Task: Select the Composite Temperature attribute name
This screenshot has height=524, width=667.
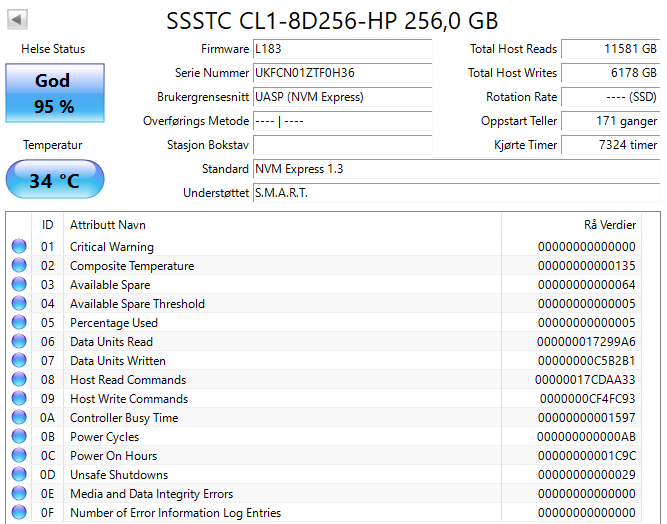Action: click(x=132, y=266)
